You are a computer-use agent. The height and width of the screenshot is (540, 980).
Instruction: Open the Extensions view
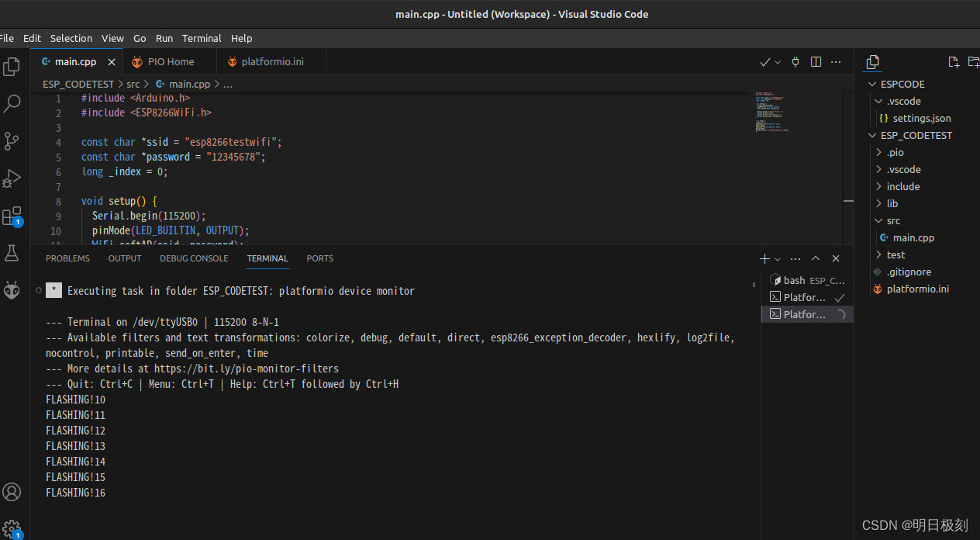click(x=12, y=216)
